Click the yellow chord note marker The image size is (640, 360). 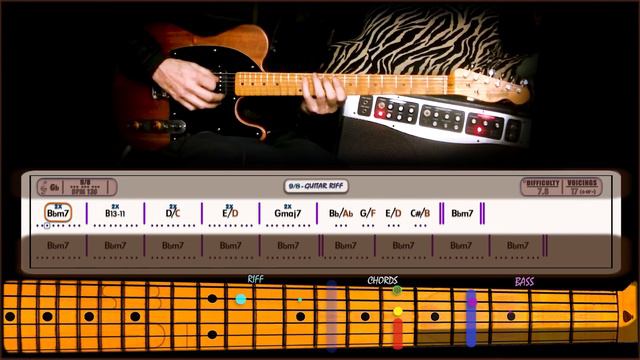coord(398,312)
